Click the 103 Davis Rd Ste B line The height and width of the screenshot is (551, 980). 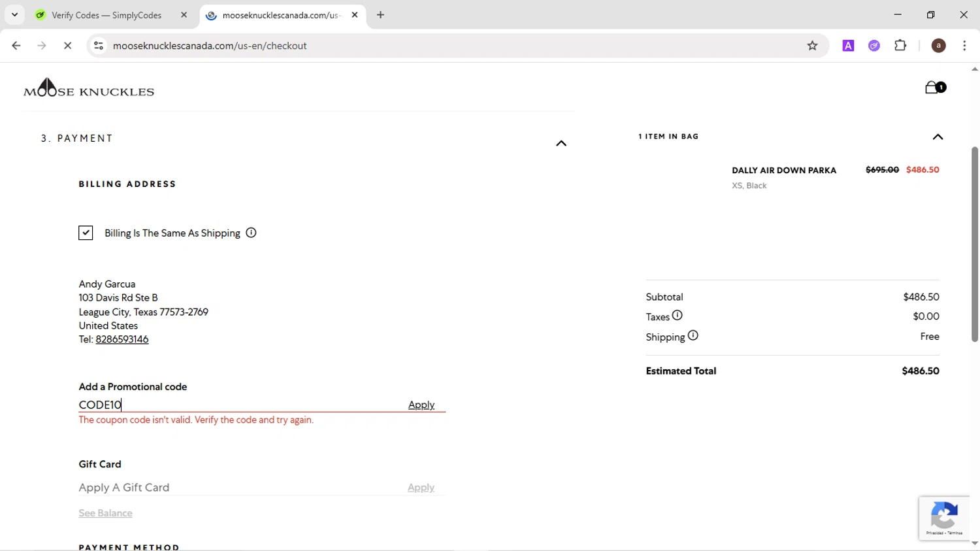(x=118, y=297)
